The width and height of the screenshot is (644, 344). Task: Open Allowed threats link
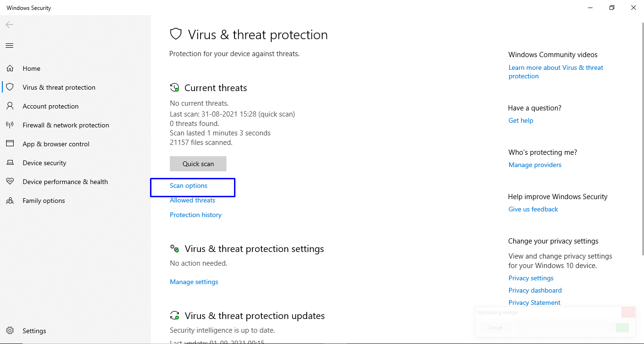[x=192, y=200]
